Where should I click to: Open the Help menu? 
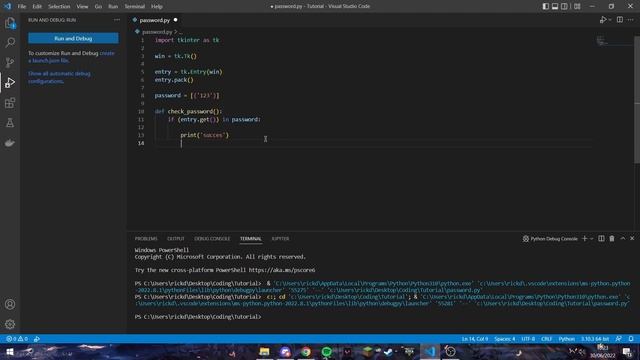[x=157, y=6]
